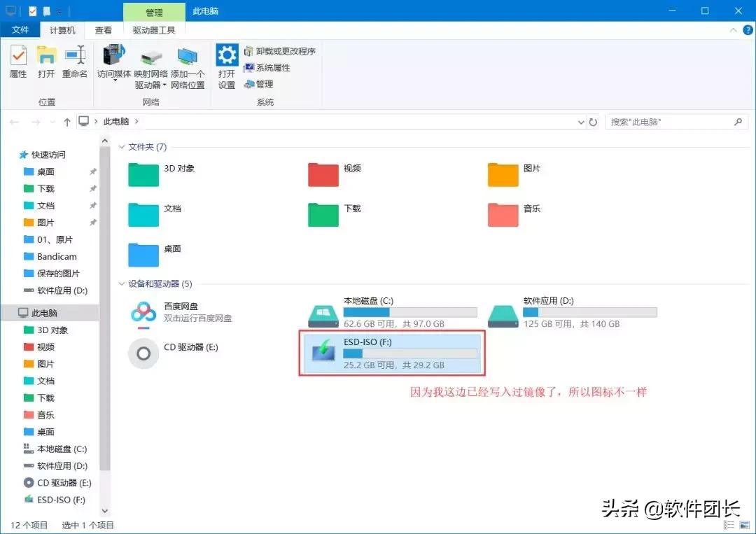Collapse the 设备和驱动器 (5) section
Viewport: 756px width, 534px height.
pos(122,284)
